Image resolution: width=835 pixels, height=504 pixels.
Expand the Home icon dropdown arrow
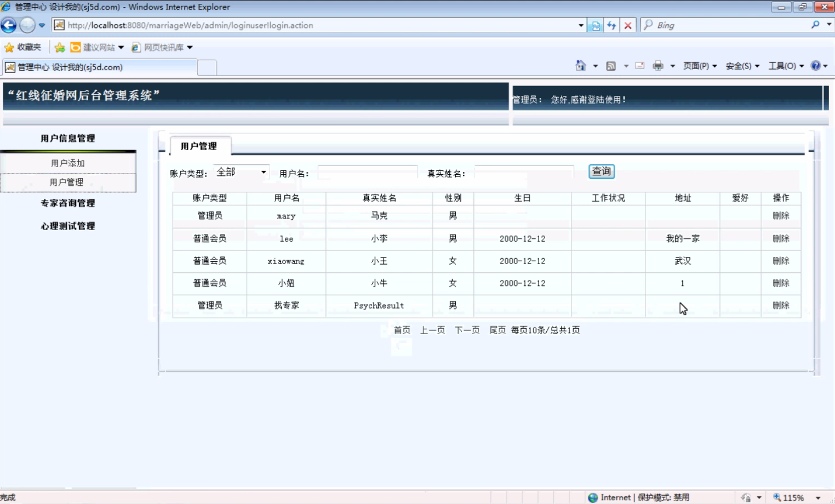[595, 66]
